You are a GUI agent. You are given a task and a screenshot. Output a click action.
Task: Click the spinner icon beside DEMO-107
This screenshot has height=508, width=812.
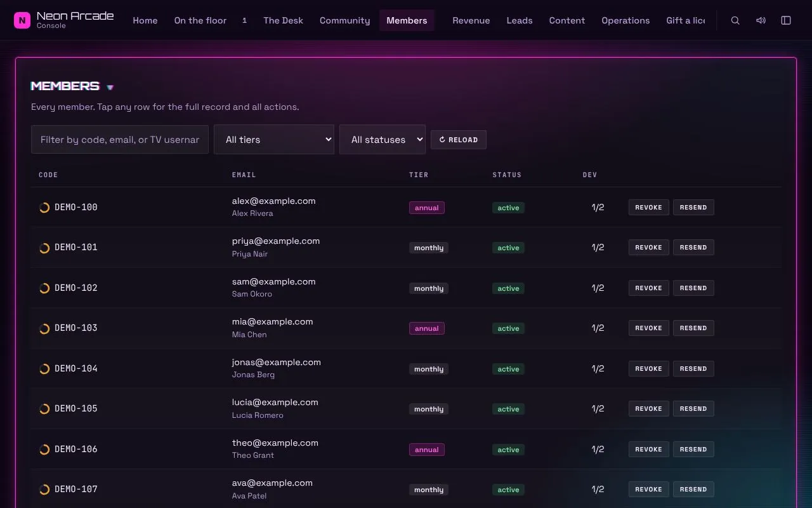[x=44, y=490]
